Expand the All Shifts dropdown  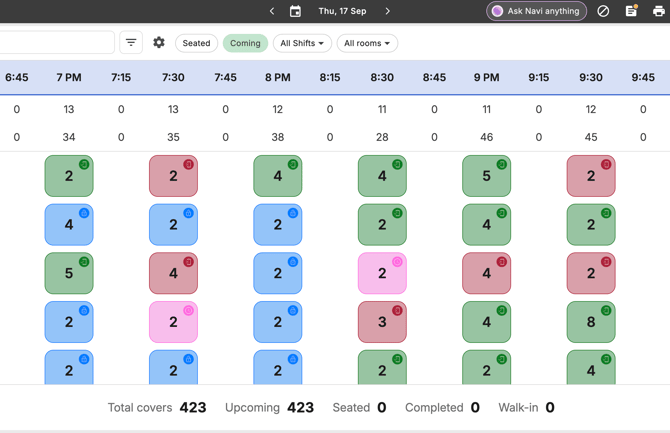[302, 43]
